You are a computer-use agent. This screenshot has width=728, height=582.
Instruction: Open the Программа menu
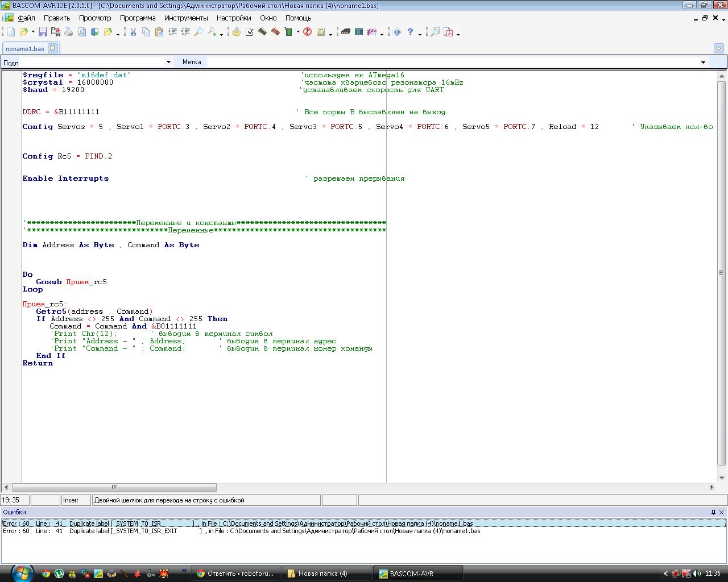tap(138, 18)
